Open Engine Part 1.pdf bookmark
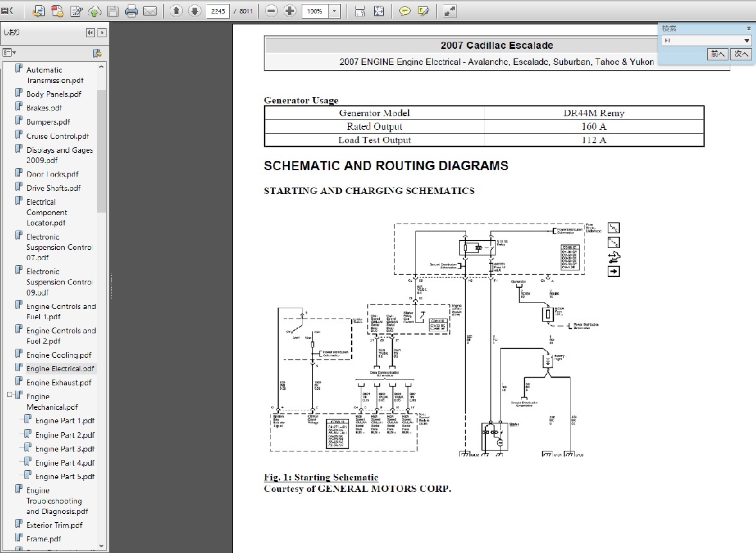The height and width of the screenshot is (553, 756). (x=65, y=421)
